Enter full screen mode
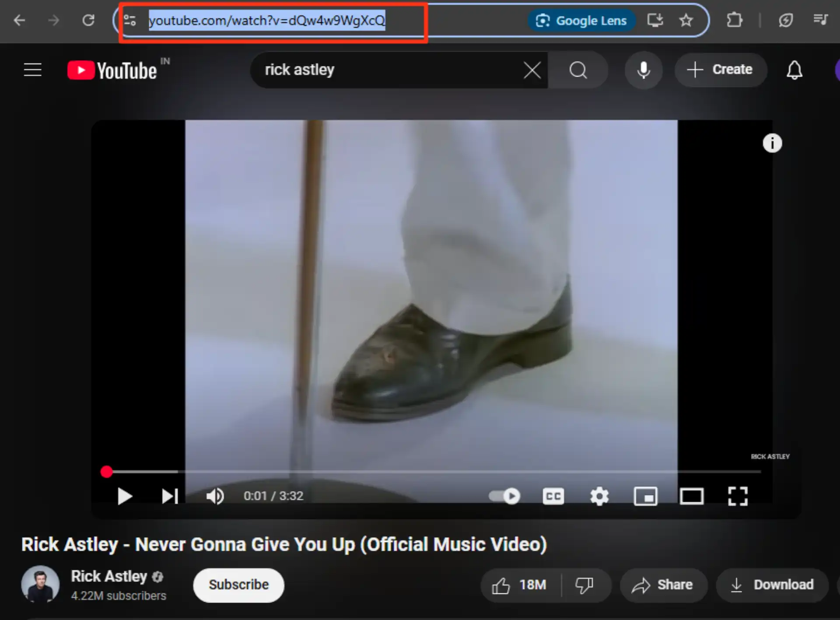This screenshot has width=840, height=620. tap(738, 496)
